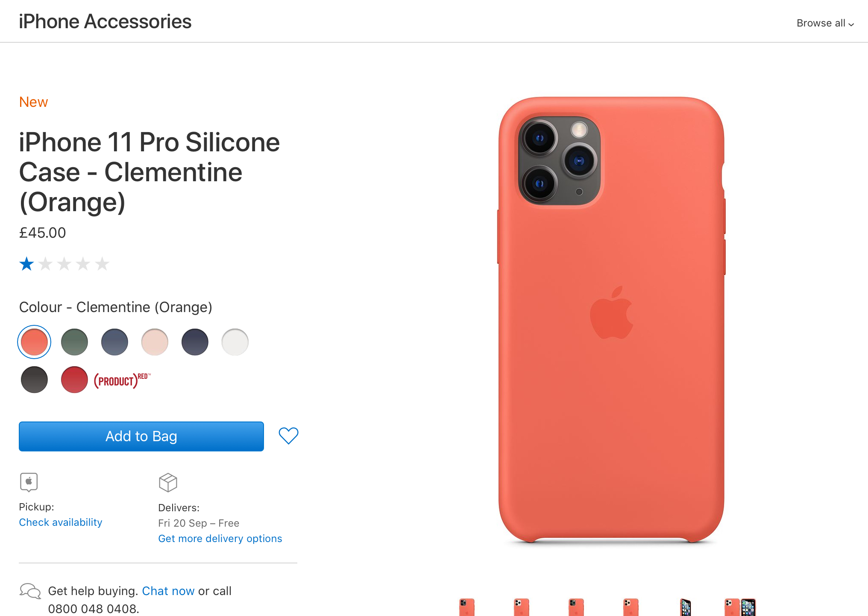Select the Clementine orange colour swatch
The height and width of the screenshot is (616, 868).
pos(34,342)
